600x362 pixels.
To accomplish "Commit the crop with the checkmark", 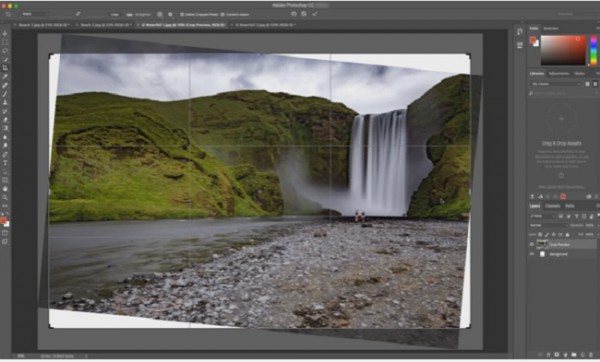I will pyautogui.click(x=315, y=14).
